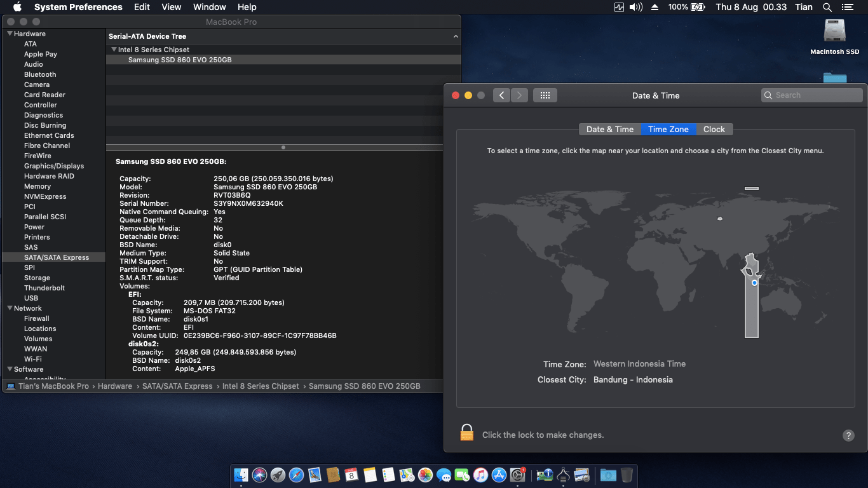The image size is (868, 488).
Task: Collapse Serial-ATA Device Tree header chevron
Action: tap(456, 37)
